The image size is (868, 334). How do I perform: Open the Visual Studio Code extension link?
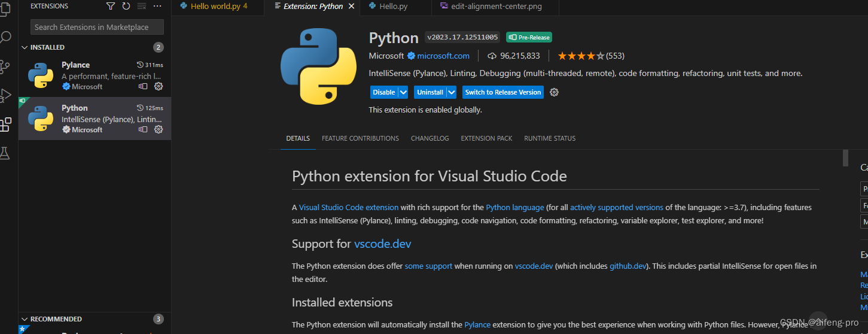pos(349,207)
